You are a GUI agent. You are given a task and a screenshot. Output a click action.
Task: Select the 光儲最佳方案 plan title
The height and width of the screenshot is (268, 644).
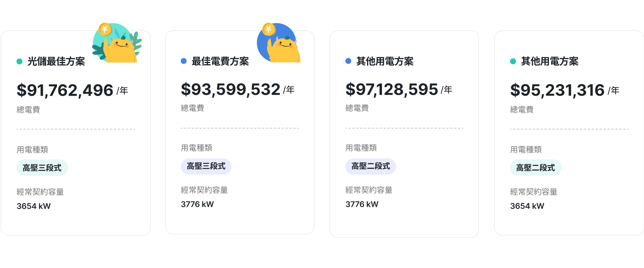(x=56, y=61)
